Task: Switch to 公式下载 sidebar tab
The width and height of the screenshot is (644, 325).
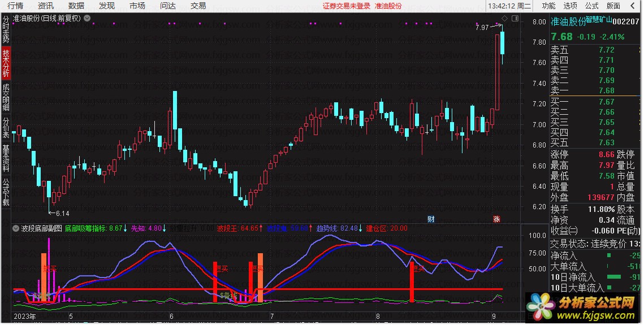Action: (6, 192)
